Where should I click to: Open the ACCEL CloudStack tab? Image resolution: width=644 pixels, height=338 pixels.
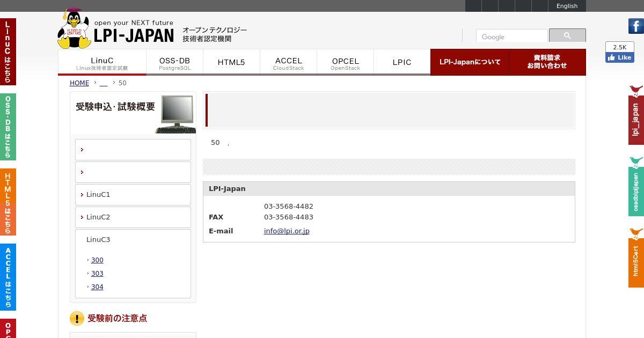pyautogui.click(x=288, y=62)
